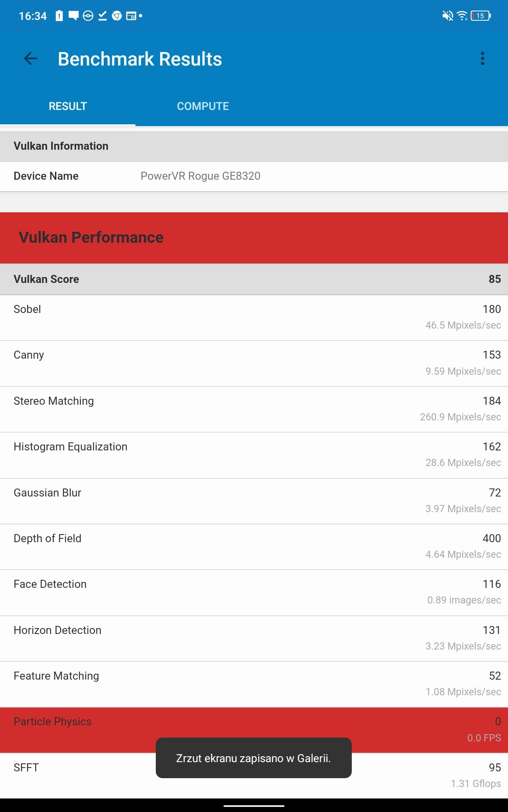Tap the Depth of Field result row
This screenshot has width=508, height=812.
[x=254, y=547]
